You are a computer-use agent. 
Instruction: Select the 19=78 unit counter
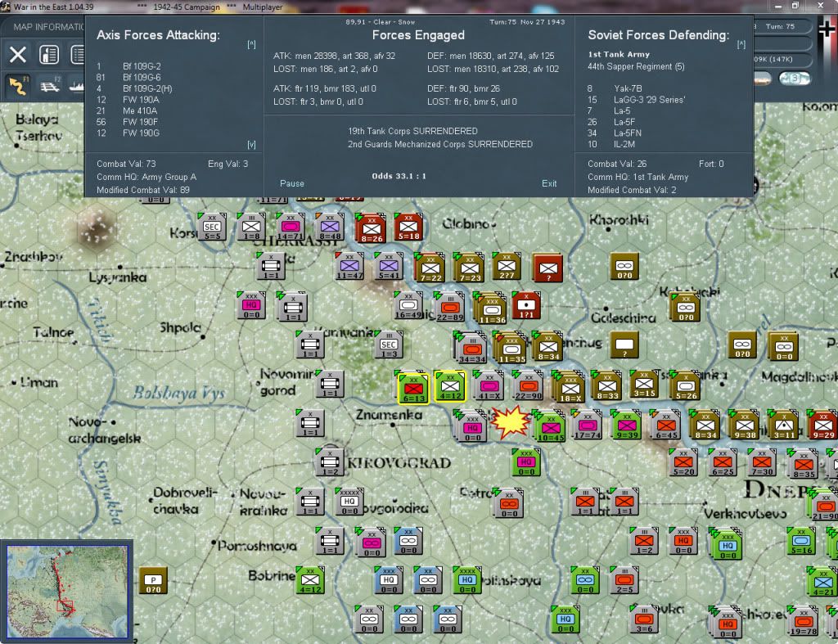tap(804, 622)
